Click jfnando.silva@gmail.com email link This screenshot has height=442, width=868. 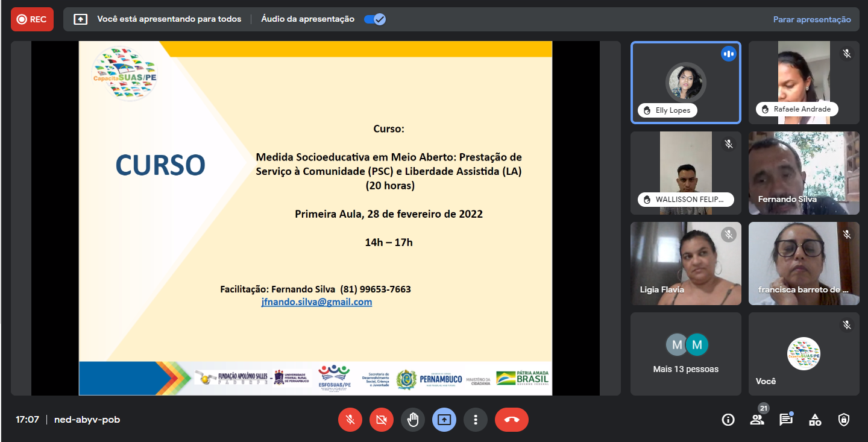[x=316, y=302]
